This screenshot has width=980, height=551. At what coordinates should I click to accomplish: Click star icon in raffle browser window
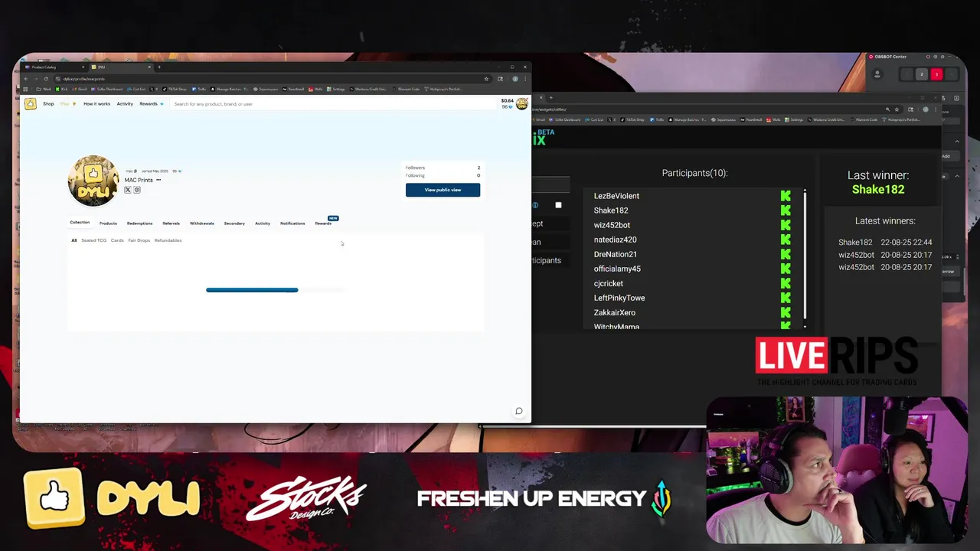coord(897,109)
